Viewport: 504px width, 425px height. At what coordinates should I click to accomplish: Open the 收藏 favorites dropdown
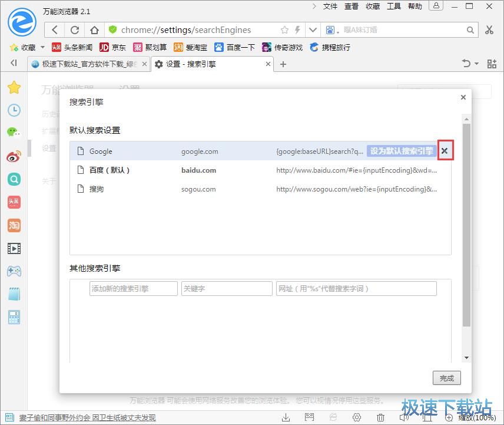[27, 47]
